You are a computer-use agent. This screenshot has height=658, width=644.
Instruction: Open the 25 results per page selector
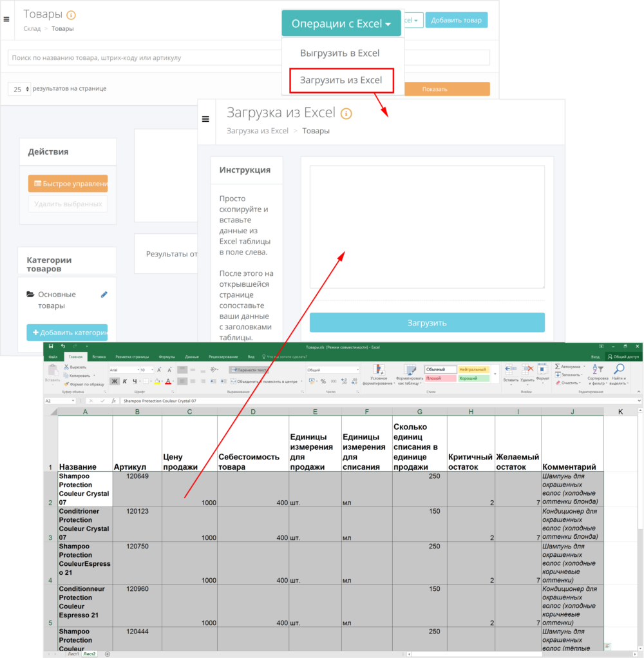(x=19, y=89)
